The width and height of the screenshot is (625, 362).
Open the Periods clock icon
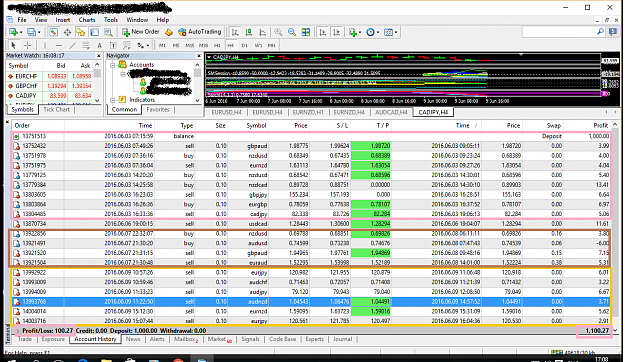point(370,32)
